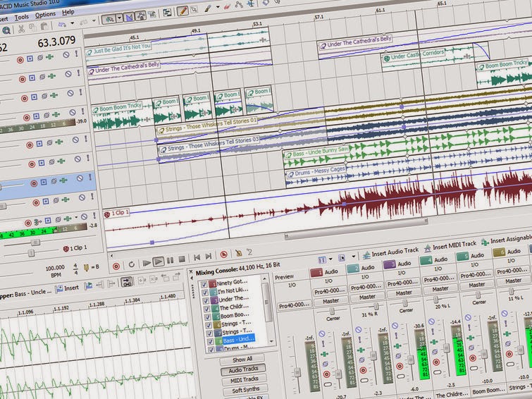Stop playback with square button
Screen dimensions: 532x399
click(x=183, y=259)
